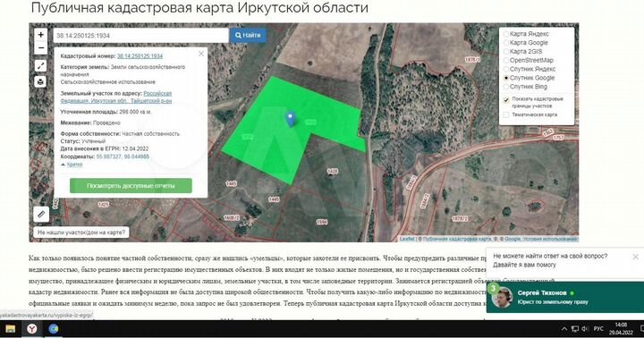Click parcel label 1884/2 on map
Image resolution: width=644 pixels, height=338 pixels.
(426, 201)
